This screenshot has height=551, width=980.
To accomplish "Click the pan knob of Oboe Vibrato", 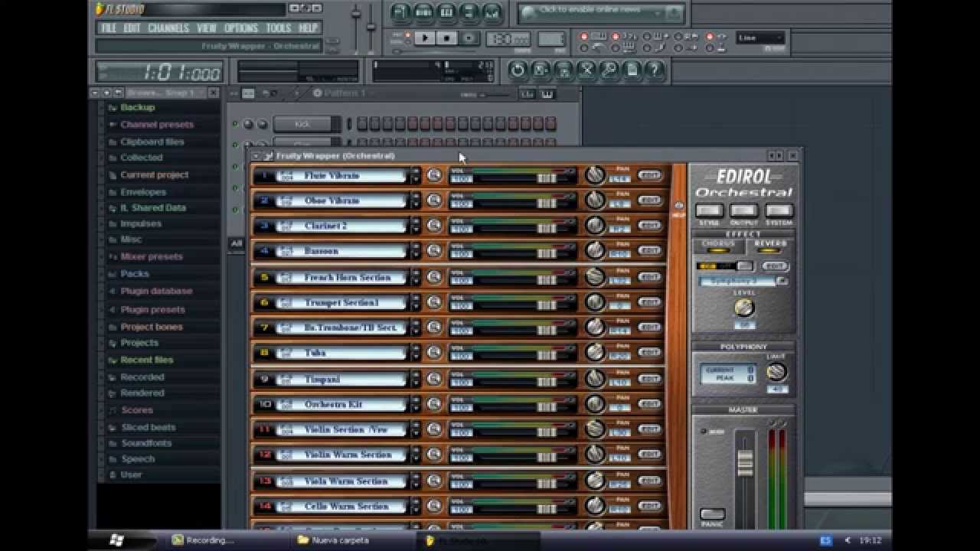I will [595, 201].
